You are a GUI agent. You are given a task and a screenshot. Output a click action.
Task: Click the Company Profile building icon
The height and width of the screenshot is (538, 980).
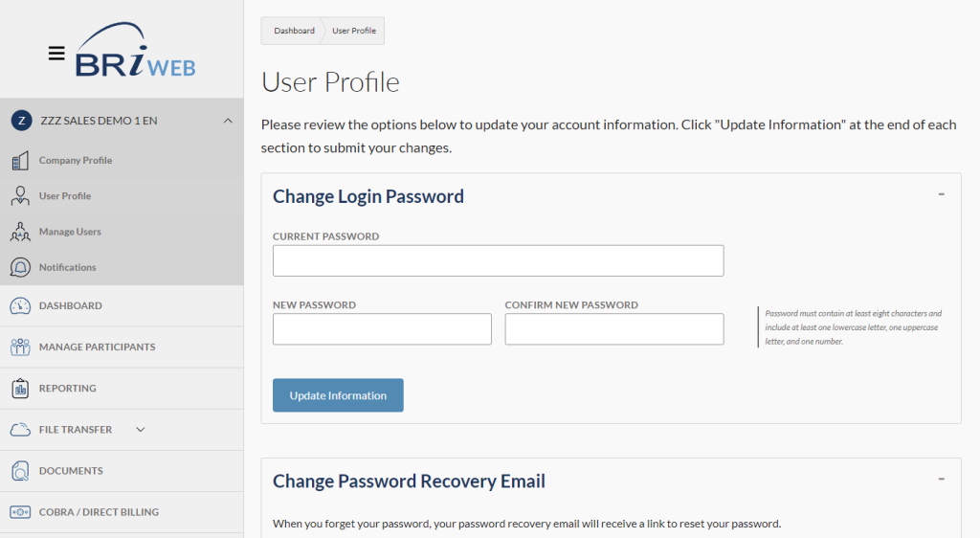[x=20, y=161]
